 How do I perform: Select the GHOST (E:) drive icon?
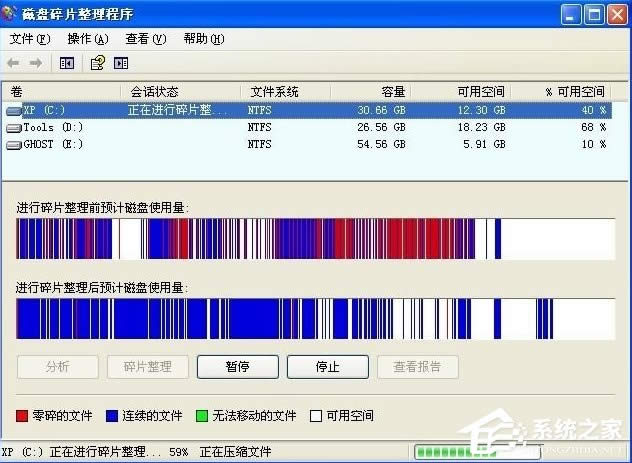14,144
